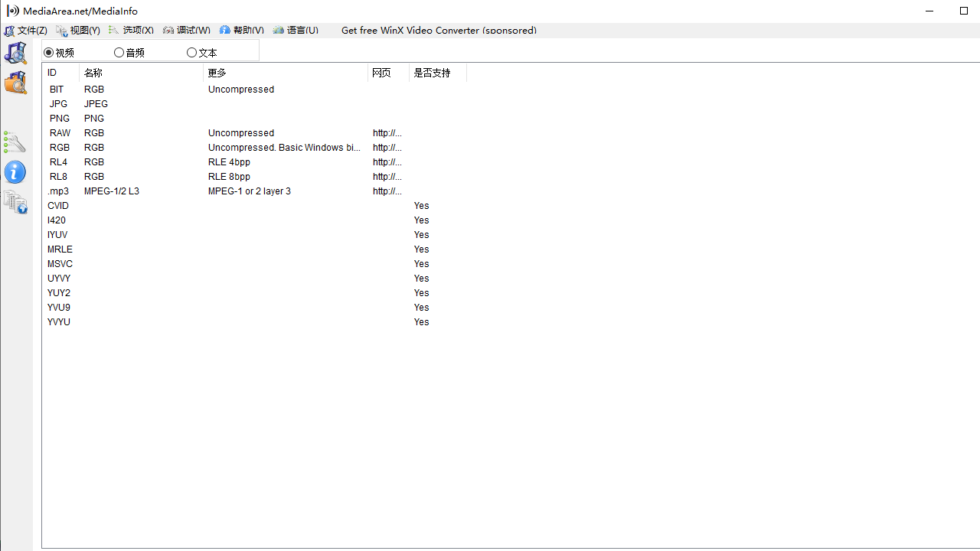Click the MediaInfo app icon in title bar
This screenshot has height=551, width=980.
(x=12, y=11)
